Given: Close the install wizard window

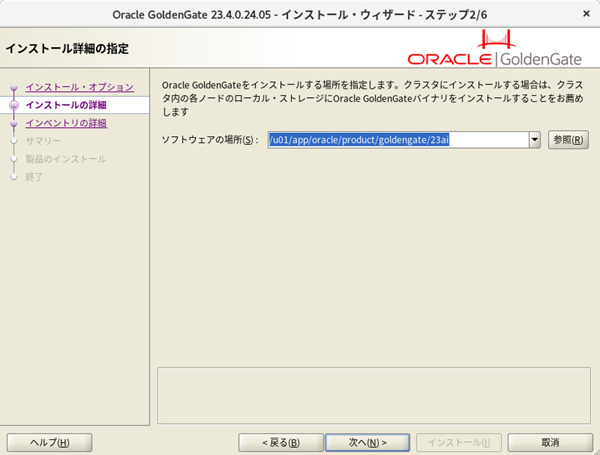Looking at the screenshot, I should tap(586, 14).
